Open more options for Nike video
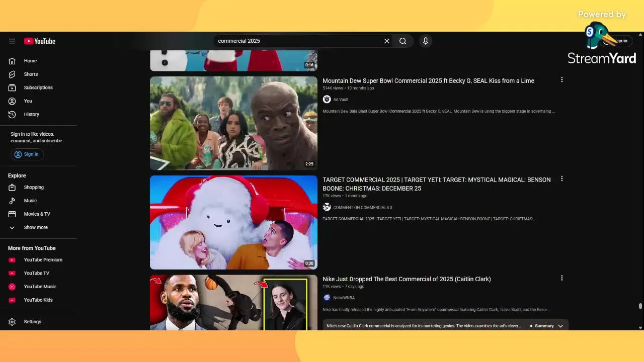This screenshot has width=644, height=362. click(x=562, y=278)
